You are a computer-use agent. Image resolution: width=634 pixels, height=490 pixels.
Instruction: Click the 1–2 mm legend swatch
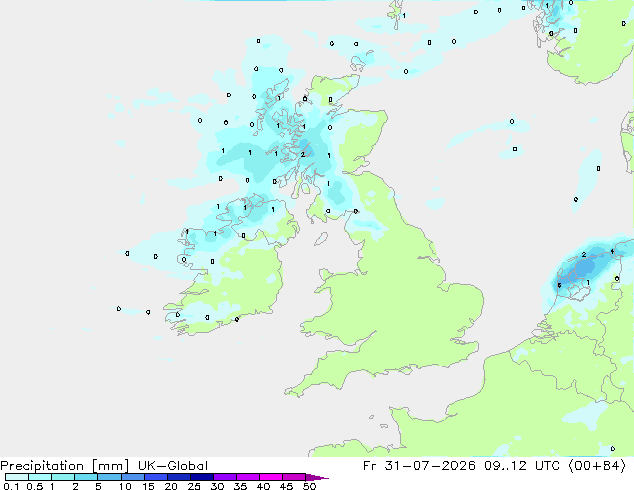pyautogui.click(x=63, y=477)
